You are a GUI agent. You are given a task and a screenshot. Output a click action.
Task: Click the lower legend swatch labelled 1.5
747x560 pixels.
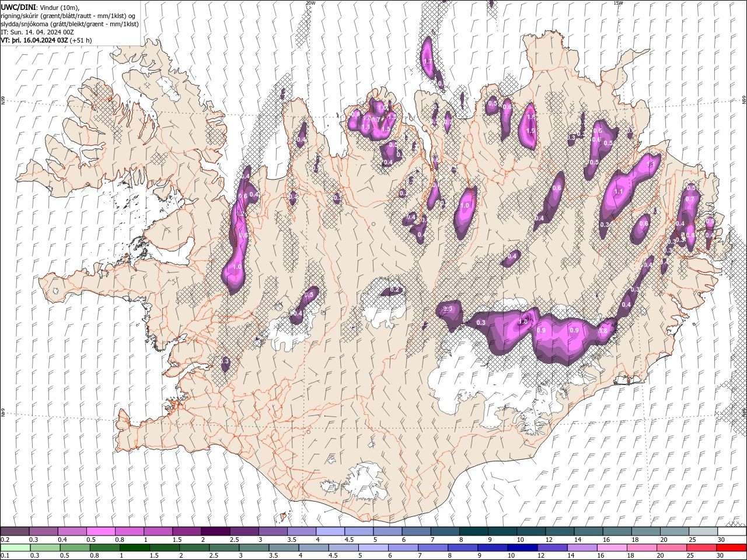tap(164, 548)
